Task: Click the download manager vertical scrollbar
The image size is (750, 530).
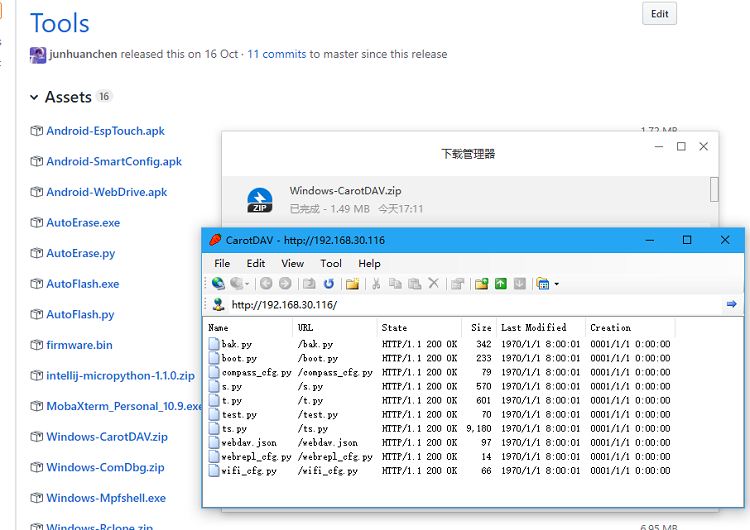Action: coord(714,189)
